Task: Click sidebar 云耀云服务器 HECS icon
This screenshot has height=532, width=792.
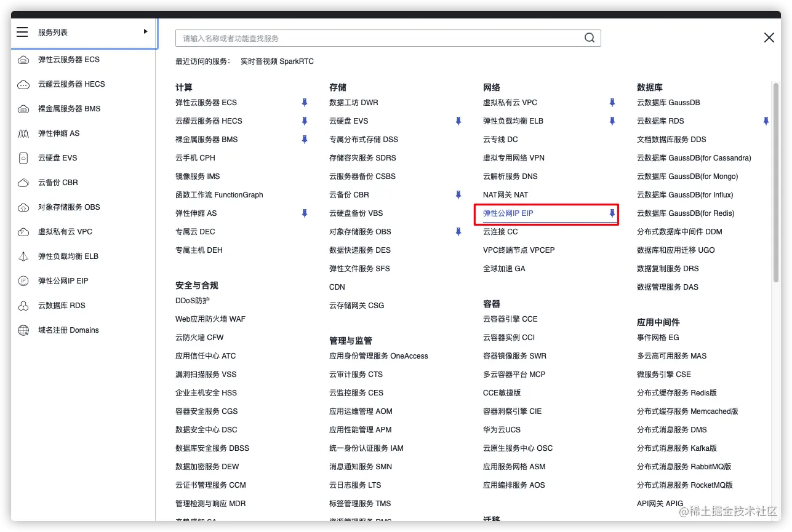Action: click(23, 84)
